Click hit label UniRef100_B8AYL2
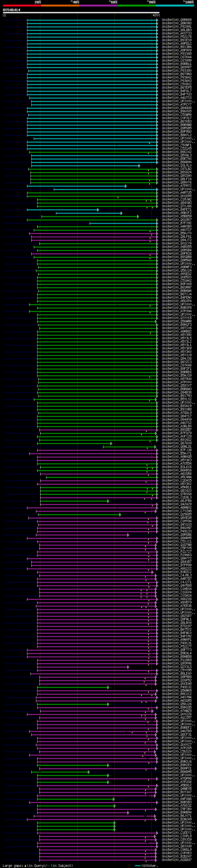 pyautogui.click(x=177, y=135)
